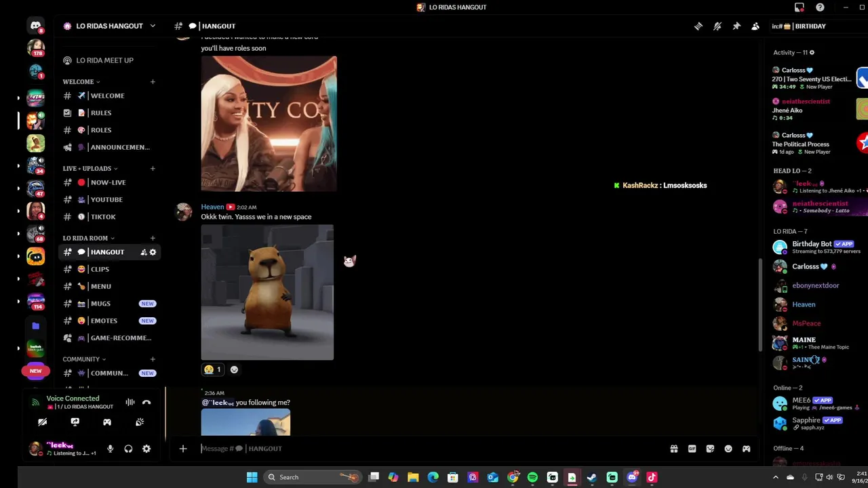Open Activity settings gear in member list
This screenshot has width=868, height=488.
[x=812, y=53]
